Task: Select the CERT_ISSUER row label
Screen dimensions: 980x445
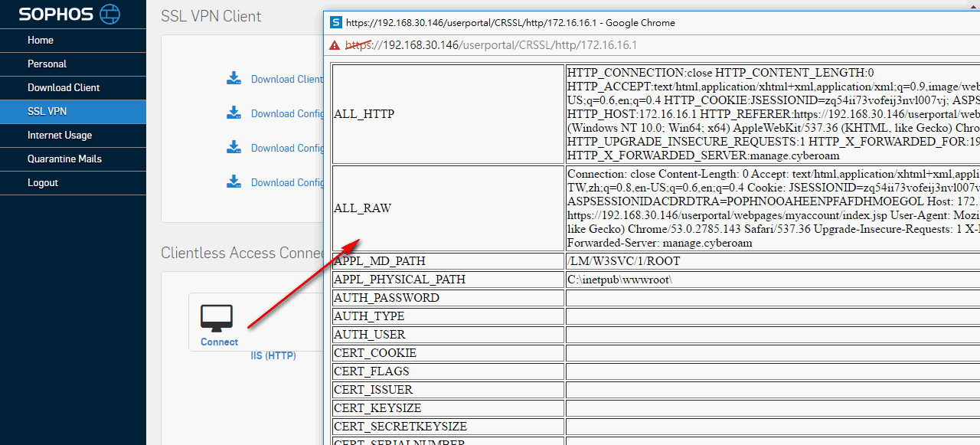Action: pyautogui.click(x=449, y=390)
